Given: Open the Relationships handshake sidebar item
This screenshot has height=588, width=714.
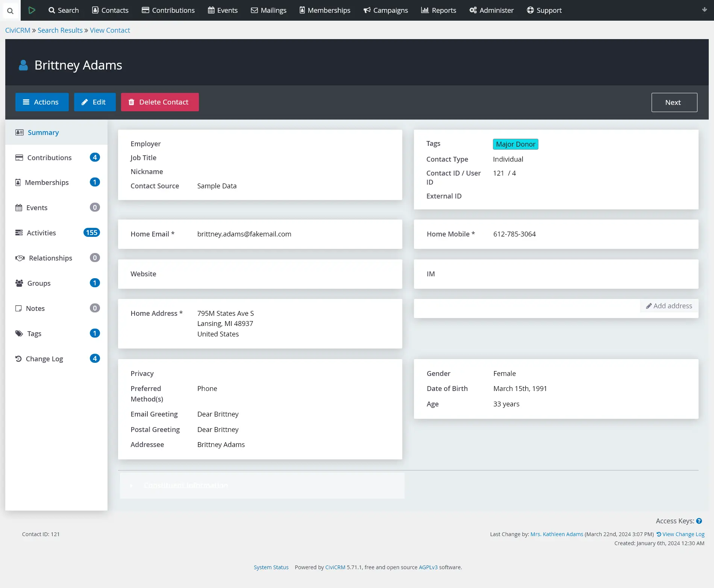Looking at the screenshot, I should click(x=50, y=258).
